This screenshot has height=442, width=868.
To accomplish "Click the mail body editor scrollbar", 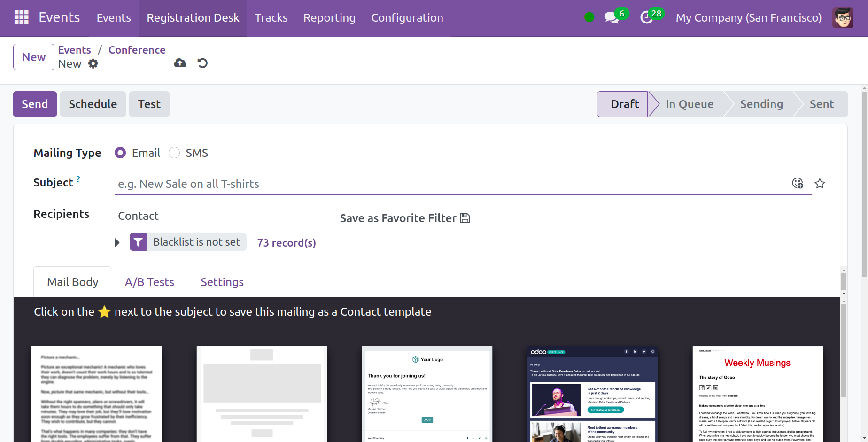I will click(x=844, y=350).
